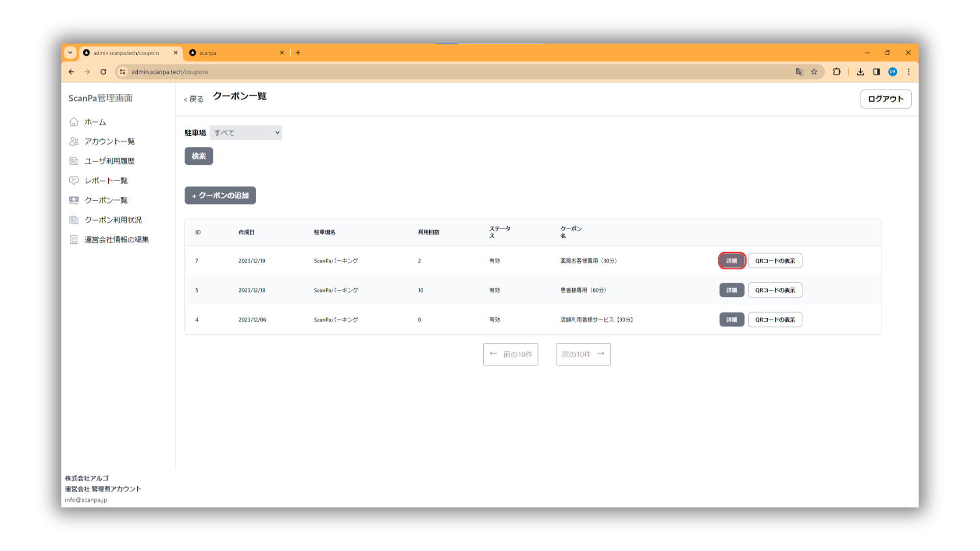This screenshot has width=980, height=551.
Task: Click the ユーザ利用履歴 history icon
Action: (74, 161)
